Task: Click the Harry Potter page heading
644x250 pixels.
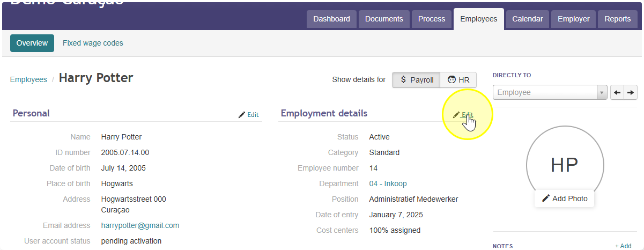Action: pyautogui.click(x=96, y=78)
